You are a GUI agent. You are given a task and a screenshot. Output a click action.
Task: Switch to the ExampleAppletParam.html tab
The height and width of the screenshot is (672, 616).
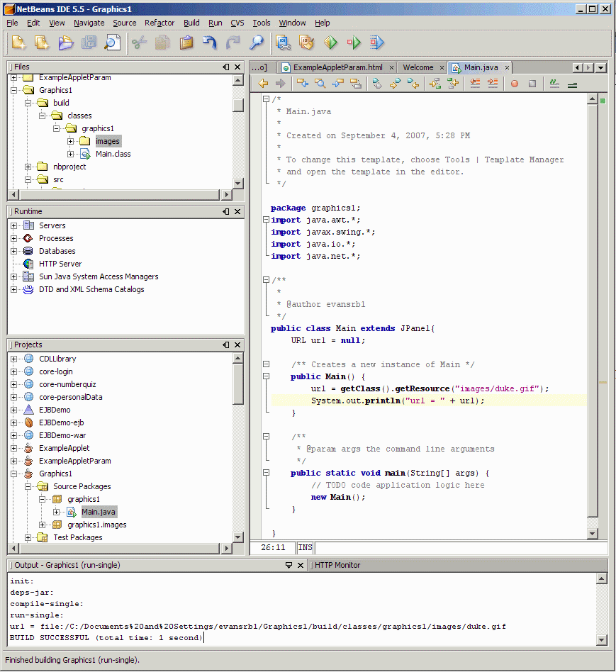pos(338,67)
